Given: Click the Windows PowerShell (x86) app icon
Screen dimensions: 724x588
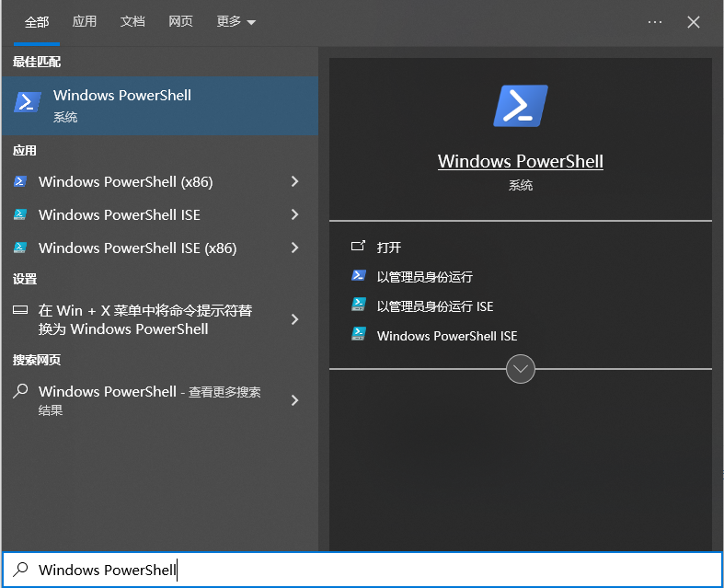Looking at the screenshot, I should click(x=20, y=181).
